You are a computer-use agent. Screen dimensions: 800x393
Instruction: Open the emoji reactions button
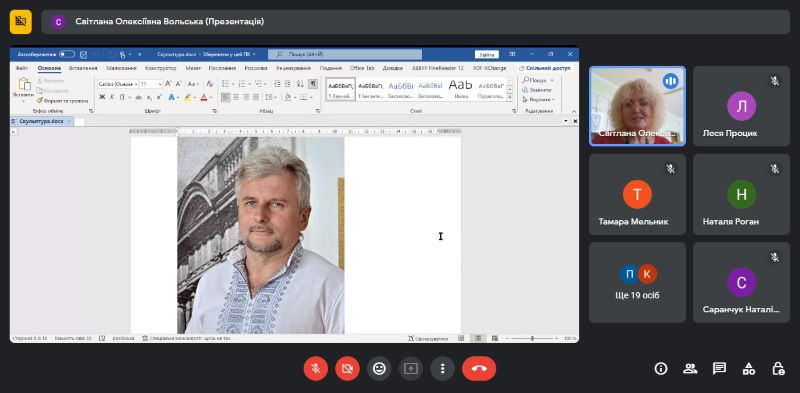pos(379,369)
